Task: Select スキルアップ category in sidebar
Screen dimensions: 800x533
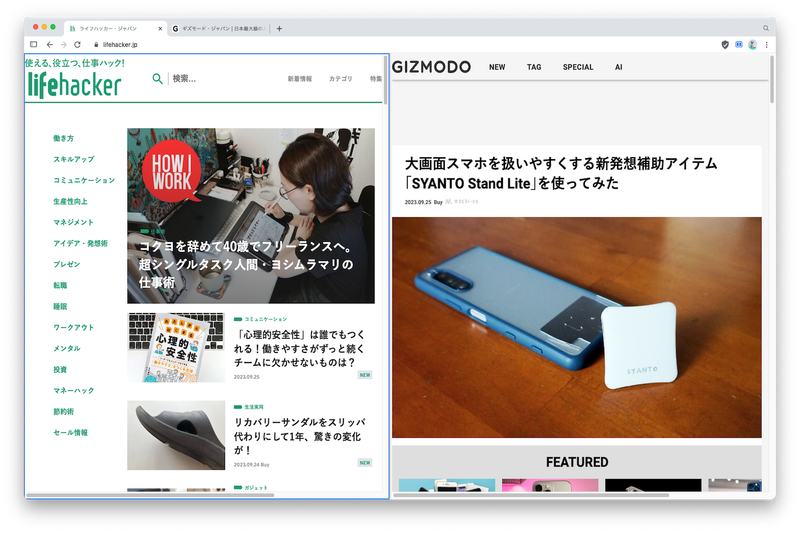Action: pyautogui.click(x=73, y=159)
